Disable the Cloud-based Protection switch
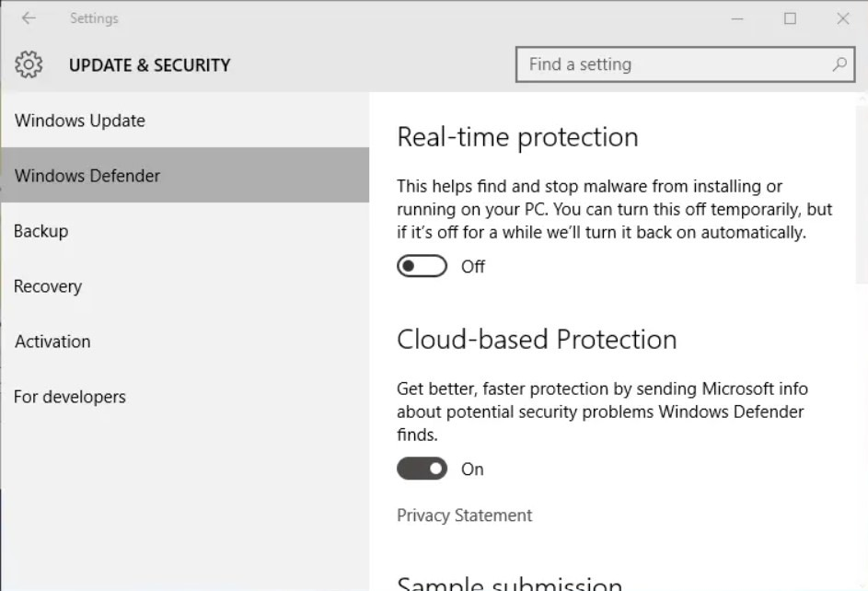 (x=422, y=469)
